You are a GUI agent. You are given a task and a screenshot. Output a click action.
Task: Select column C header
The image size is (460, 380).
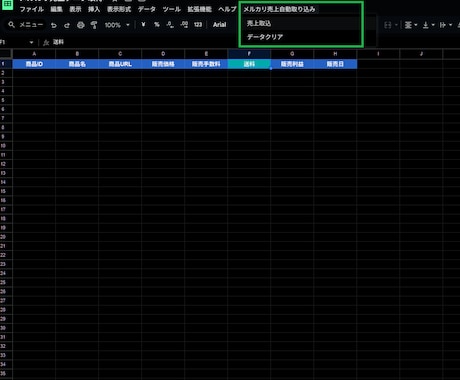120,54
